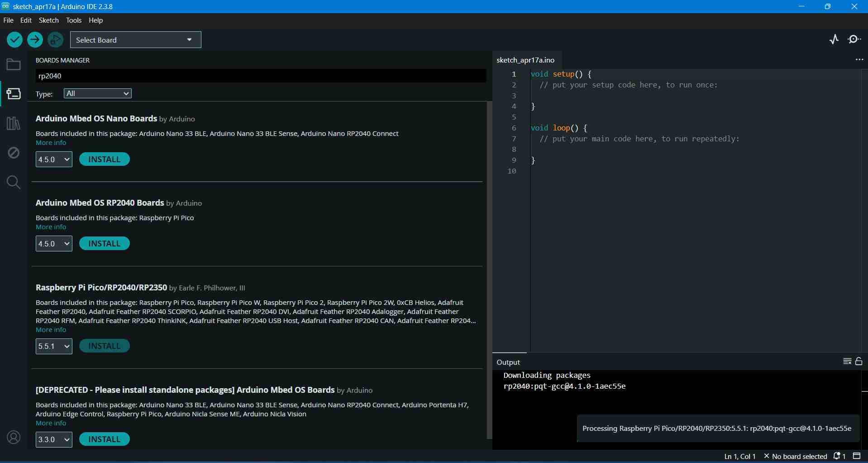868x463 pixels.
Task: Click No board selected in status bar
Action: coord(796,456)
